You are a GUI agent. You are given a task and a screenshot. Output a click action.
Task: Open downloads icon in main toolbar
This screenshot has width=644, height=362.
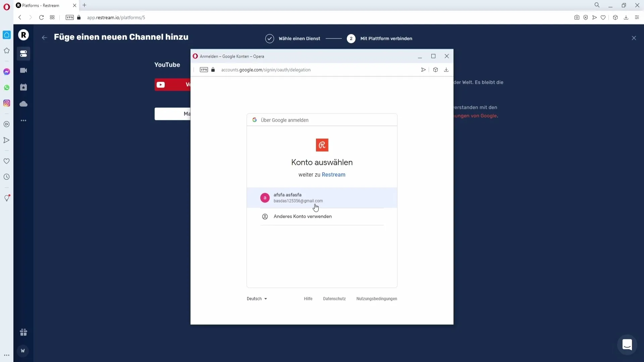626,17
